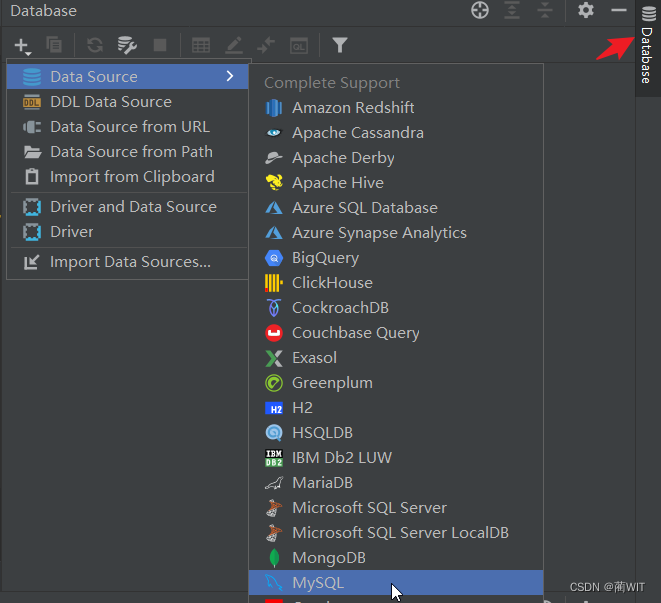Click the BigQuery hexagon icon
This screenshot has height=603, width=661.
click(274, 258)
